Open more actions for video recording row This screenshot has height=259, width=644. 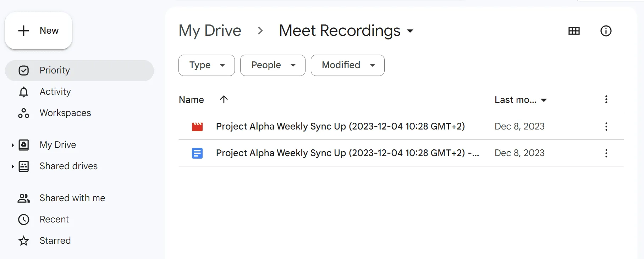pyautogui.click(x=606, y=127)
